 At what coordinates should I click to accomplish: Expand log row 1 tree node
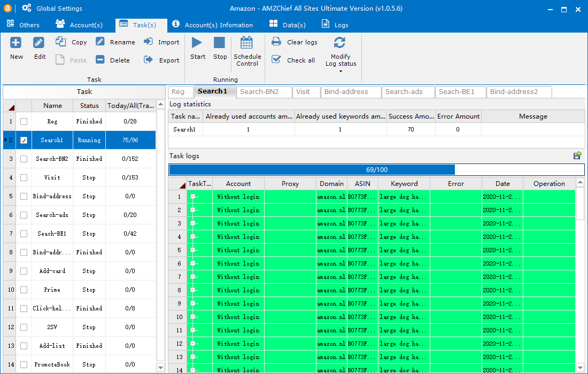pos(192,197)
